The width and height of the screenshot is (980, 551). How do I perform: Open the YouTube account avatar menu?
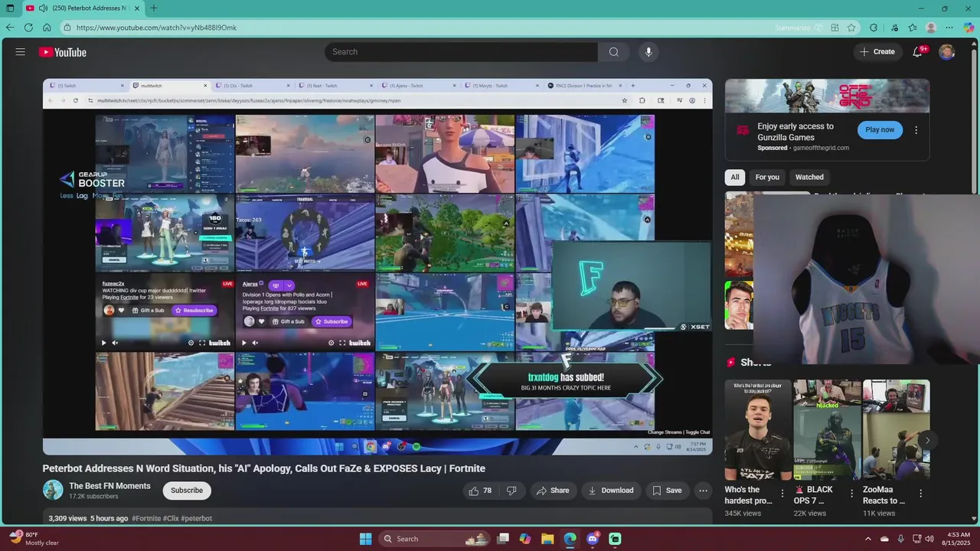[x=947, y=52]
